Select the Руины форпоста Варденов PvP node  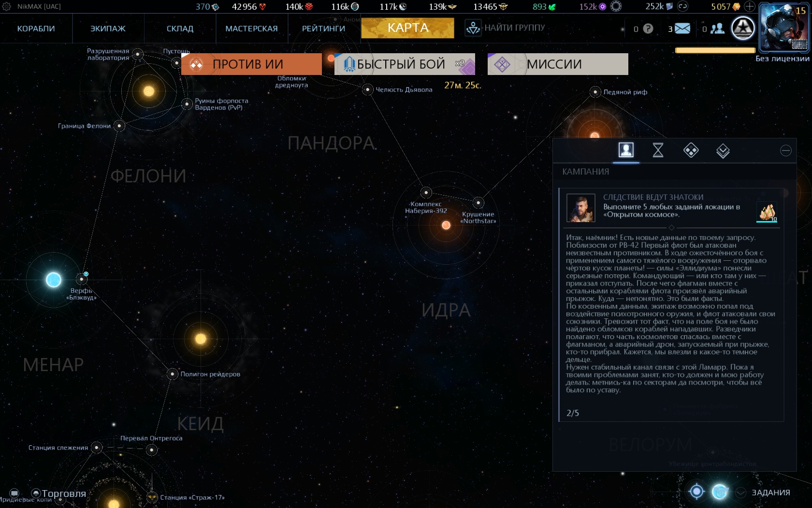(x=187, y=104)
